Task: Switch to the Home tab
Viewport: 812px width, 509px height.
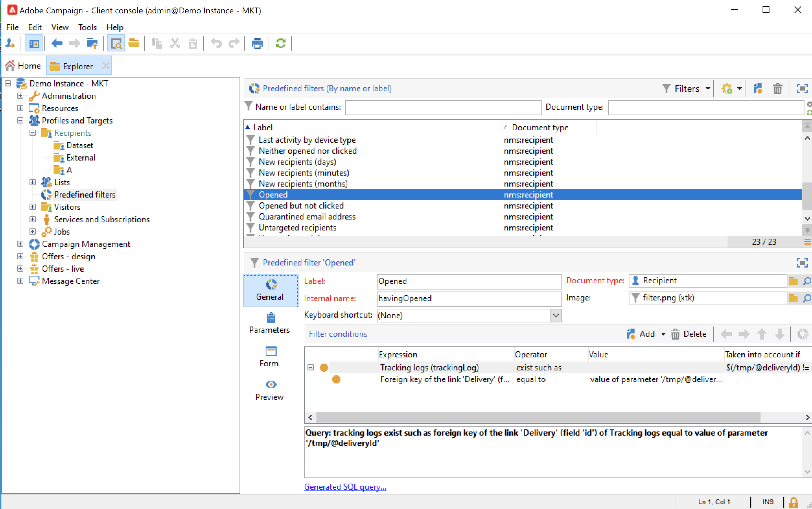Action: coord(23,66)
